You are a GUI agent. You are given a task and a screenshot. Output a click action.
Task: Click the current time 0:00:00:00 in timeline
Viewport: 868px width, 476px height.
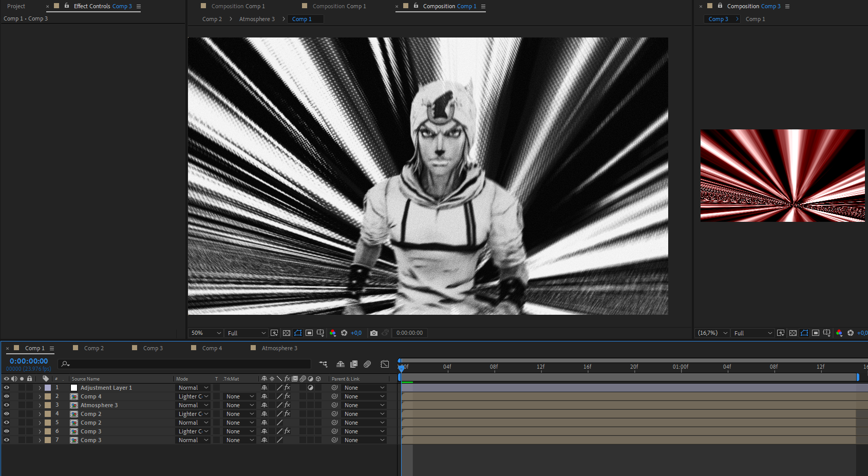29,361
